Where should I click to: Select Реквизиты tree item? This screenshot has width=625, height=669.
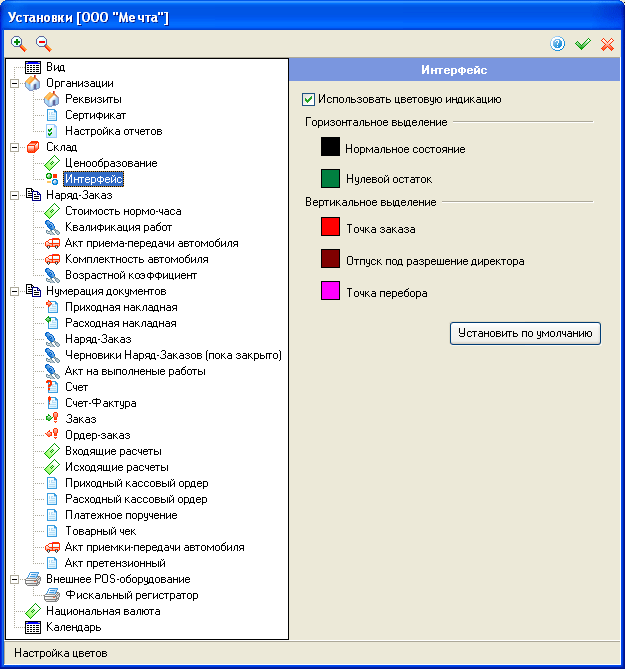point(93,99)
